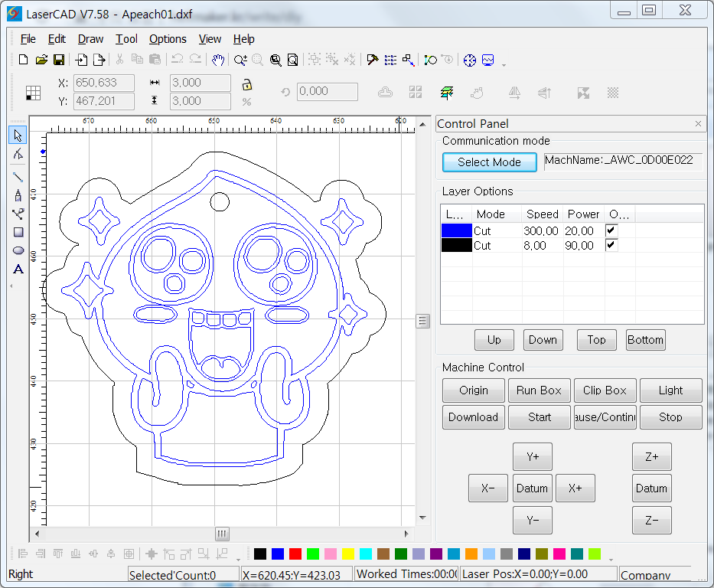Click the Top layer button
Image resolution: width=714 pixels, height=588 pixels.
[596, 340]
